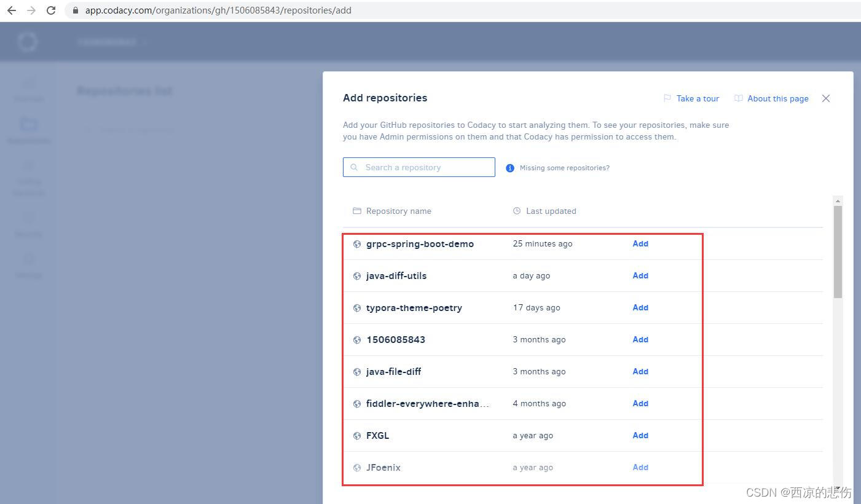The image size is (861, 504).
Task: Reload the page with the refresh icon
Action: pyautogui.click(x=51, y=10)
